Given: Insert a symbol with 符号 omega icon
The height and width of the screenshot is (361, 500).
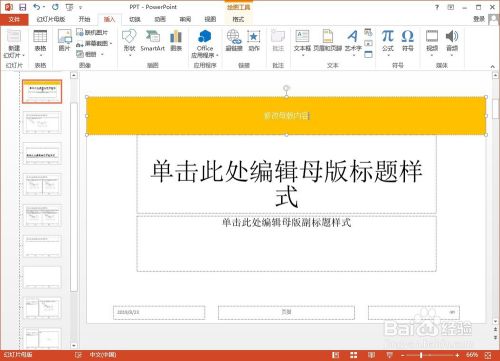Looking at the screenshot, I should click(x=408, y=40).
